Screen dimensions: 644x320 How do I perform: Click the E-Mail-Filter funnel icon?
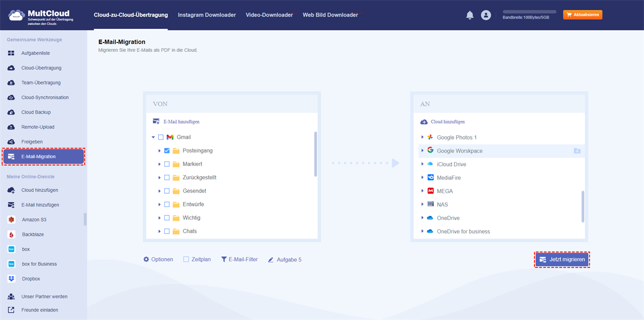tap(224, 259)
